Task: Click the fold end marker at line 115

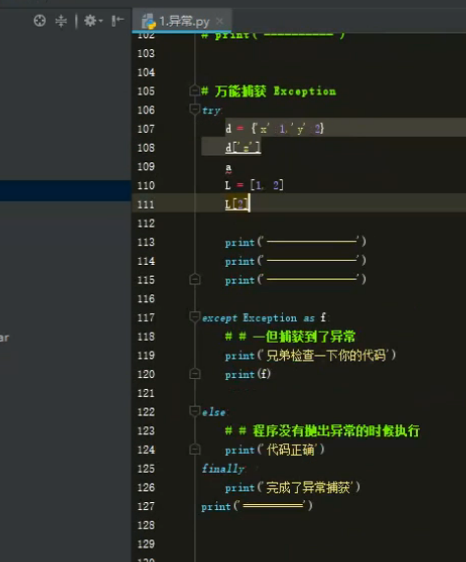Action: pyautogui.click(x=194, y=279)
